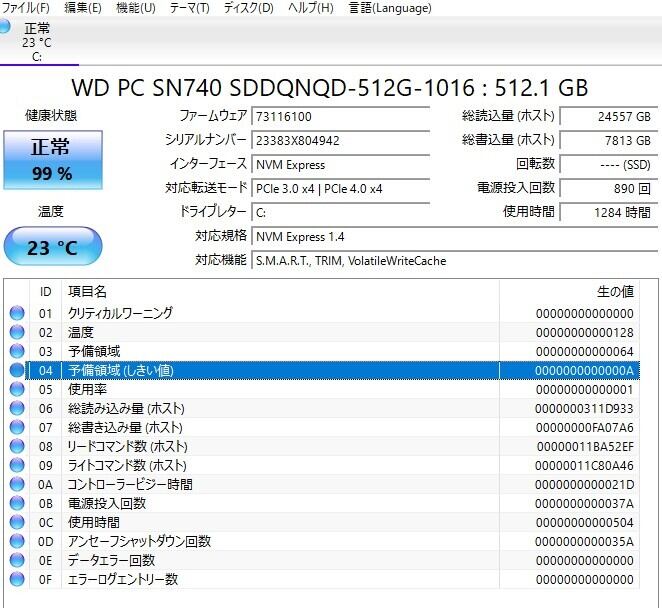Open the ファイル(F) menu
Image resolution: width=662 pixels, height=608 pixels.
click(x=27, y=8)
